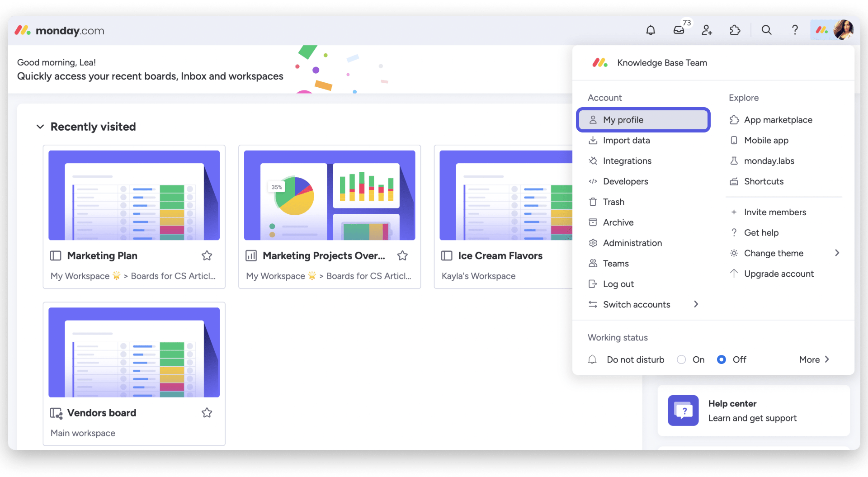Click the Vendors board title

click(x=102, y=413)
